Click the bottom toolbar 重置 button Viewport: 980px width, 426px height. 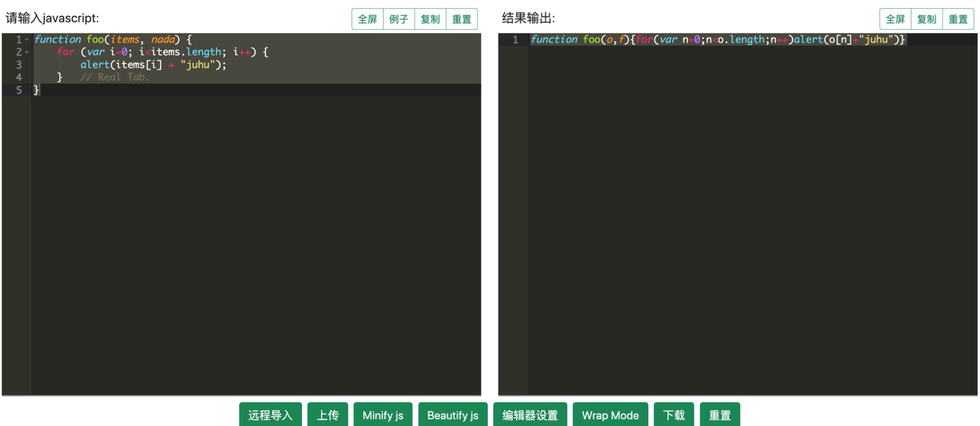click(x=720, y=415)
